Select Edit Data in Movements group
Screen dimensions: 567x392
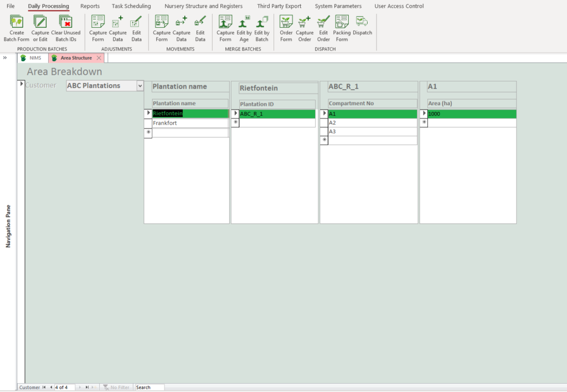tap(200, 22)
